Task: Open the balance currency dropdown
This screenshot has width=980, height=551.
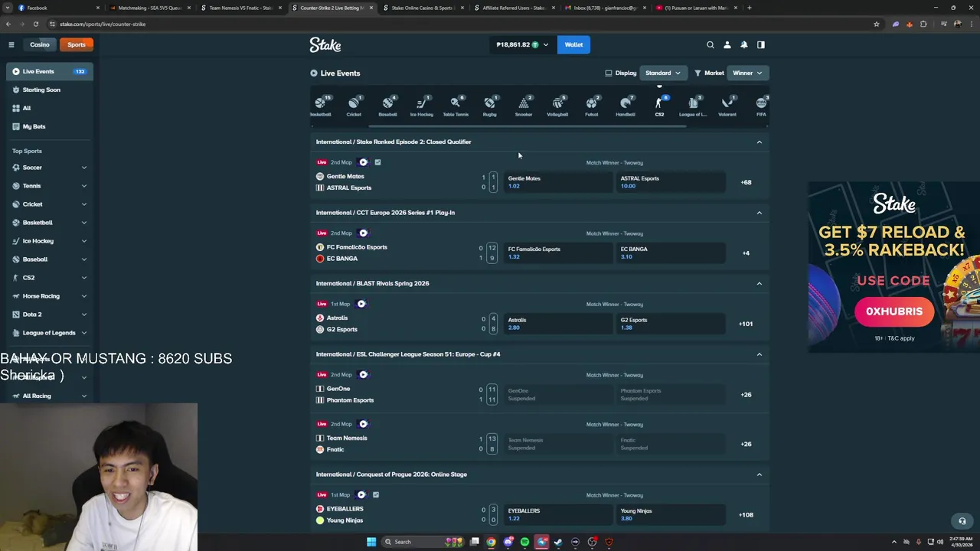Action: (522, 44)
